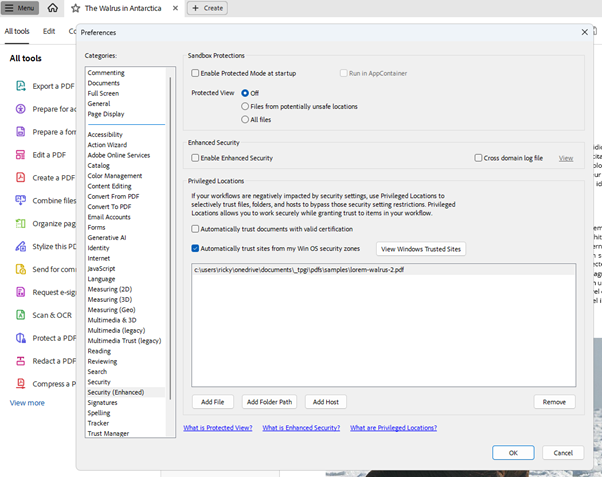Open Redact a PDF tool icon
602x477 pixels.
(x=21, y=361)
